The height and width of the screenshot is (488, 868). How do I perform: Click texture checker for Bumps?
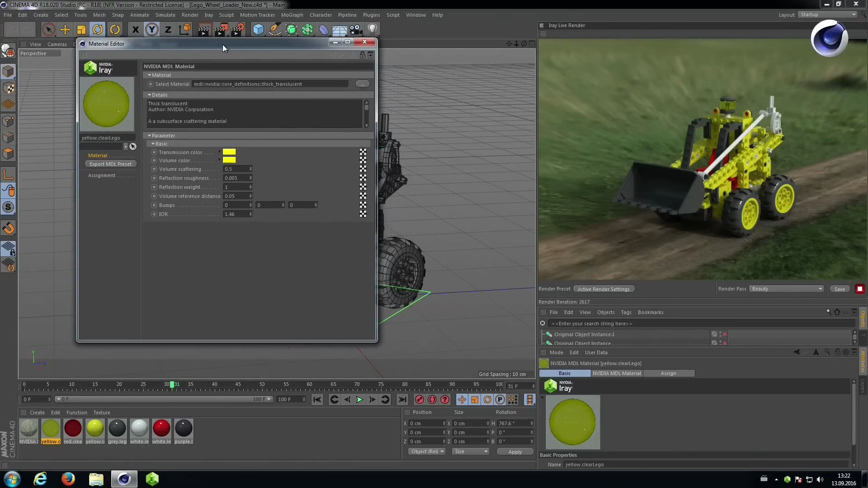[x=363, y=205]
